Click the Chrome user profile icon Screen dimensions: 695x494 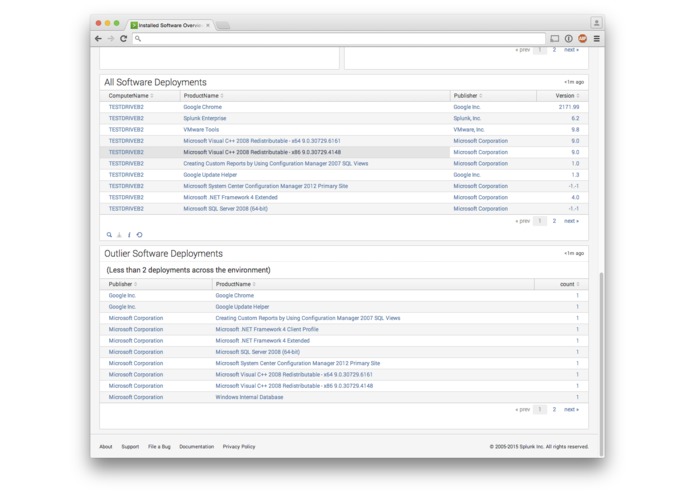[597, 22]
